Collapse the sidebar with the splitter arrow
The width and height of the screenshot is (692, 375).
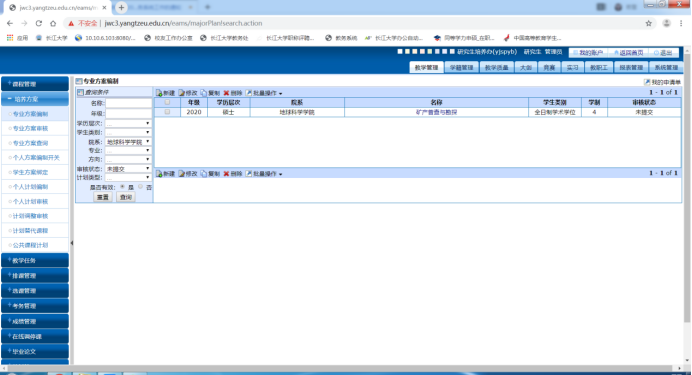pyautogui.click(x=71, y=243)
